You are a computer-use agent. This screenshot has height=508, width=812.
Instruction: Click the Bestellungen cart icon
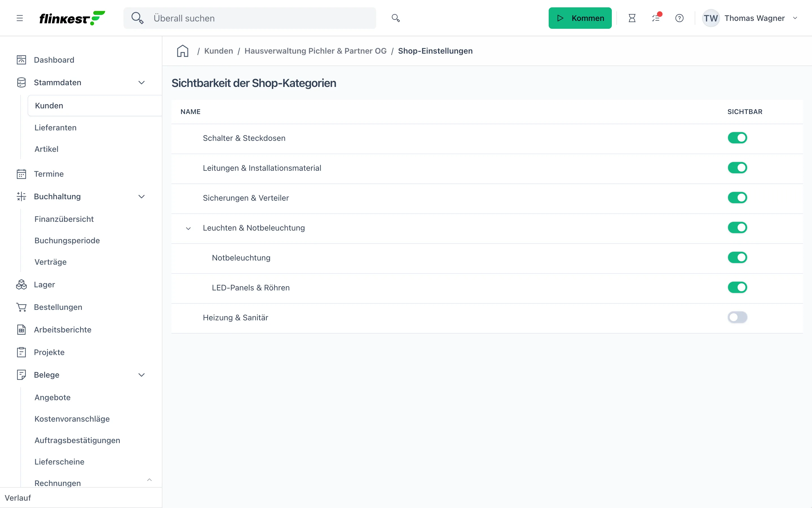click(21, 307)
